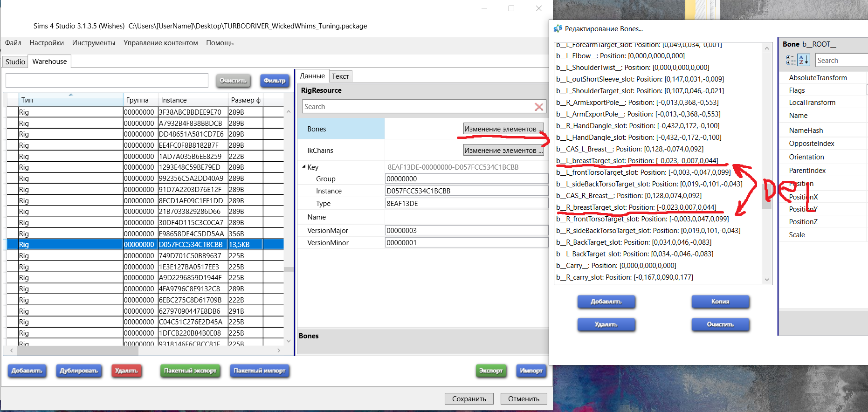This screenshot has width=868, height=412.
Task: Click Добавлять in the Bones editor dialog
Action: 606,302
